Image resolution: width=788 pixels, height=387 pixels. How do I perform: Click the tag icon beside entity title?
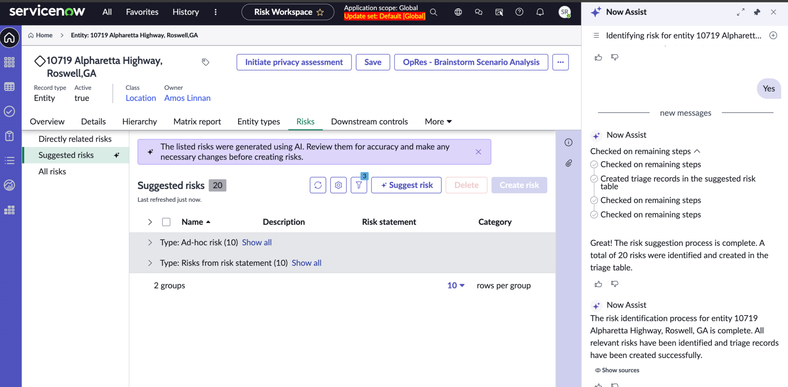point(206,62)
